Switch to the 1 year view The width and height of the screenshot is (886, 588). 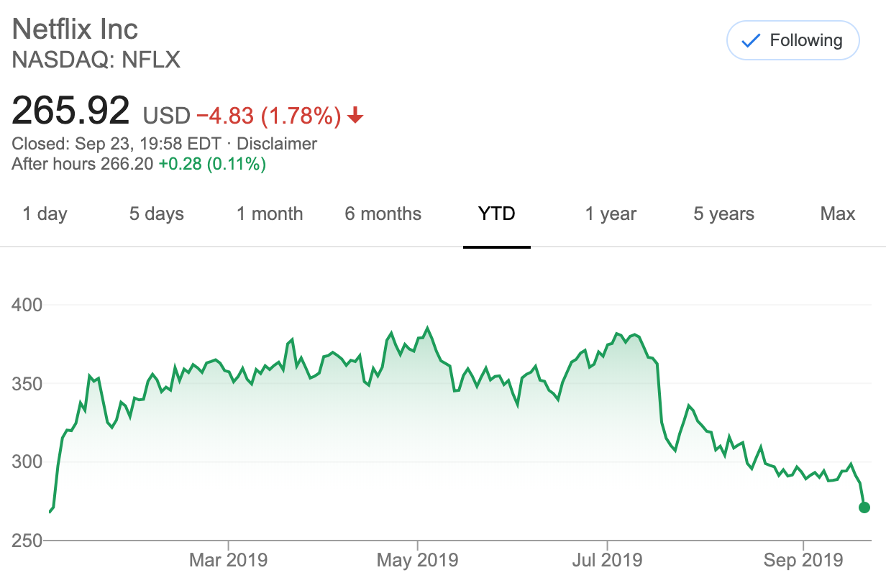point(611,213)
